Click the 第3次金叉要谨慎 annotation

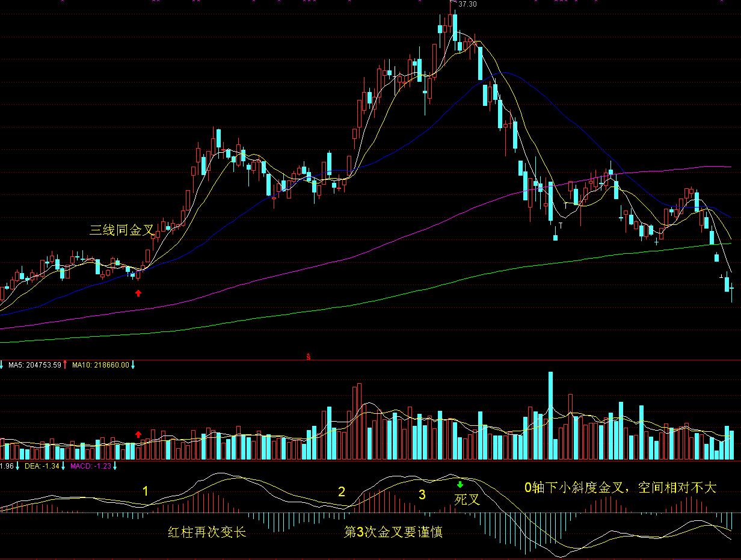393,532
